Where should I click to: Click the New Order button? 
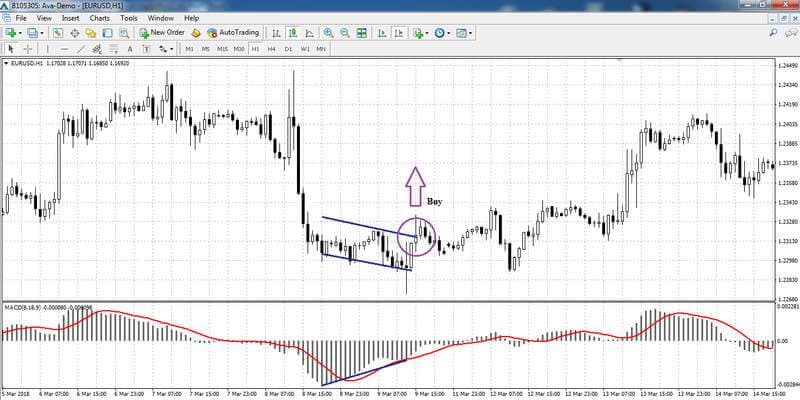[x=162, y=33]
